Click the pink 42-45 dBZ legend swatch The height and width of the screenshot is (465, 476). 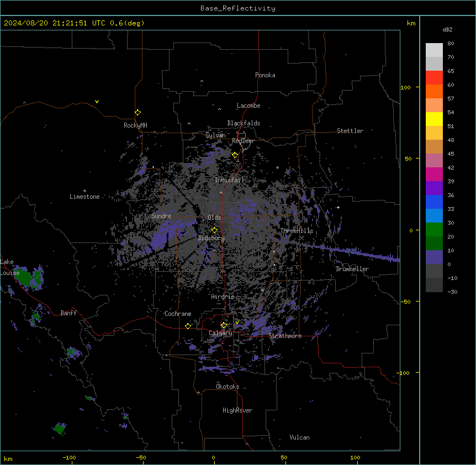click(x=434, y=161)
